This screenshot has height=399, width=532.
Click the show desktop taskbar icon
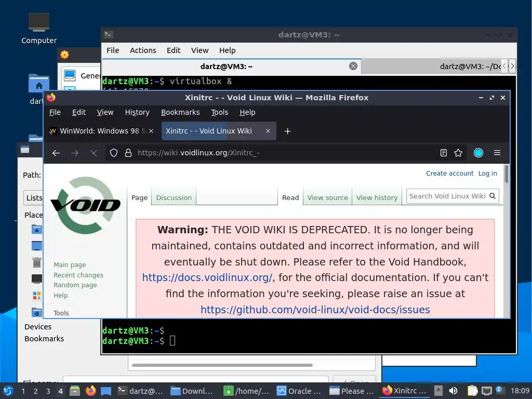pos(106,391)
